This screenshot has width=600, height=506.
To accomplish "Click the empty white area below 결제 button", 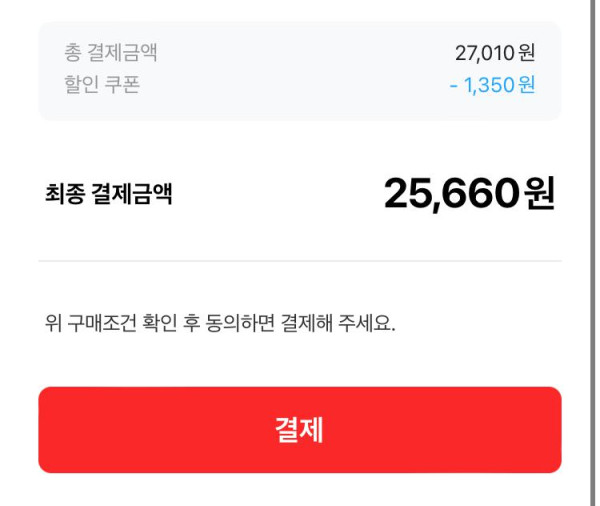I will [x=300, y=490].
